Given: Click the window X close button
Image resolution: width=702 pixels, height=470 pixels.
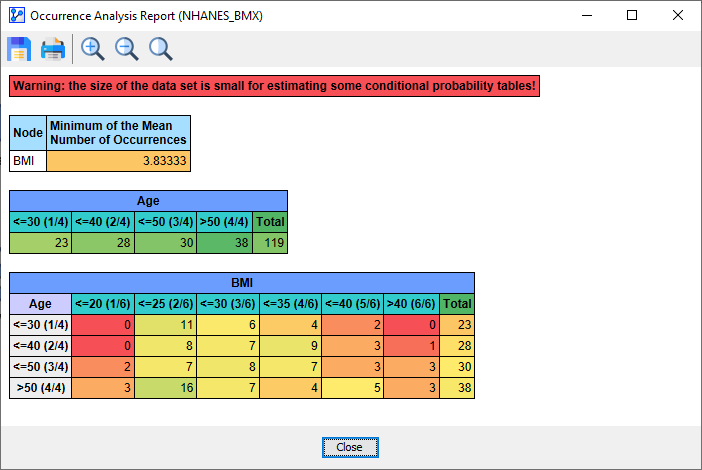Looking at the screenshot, I should (678, 16).
